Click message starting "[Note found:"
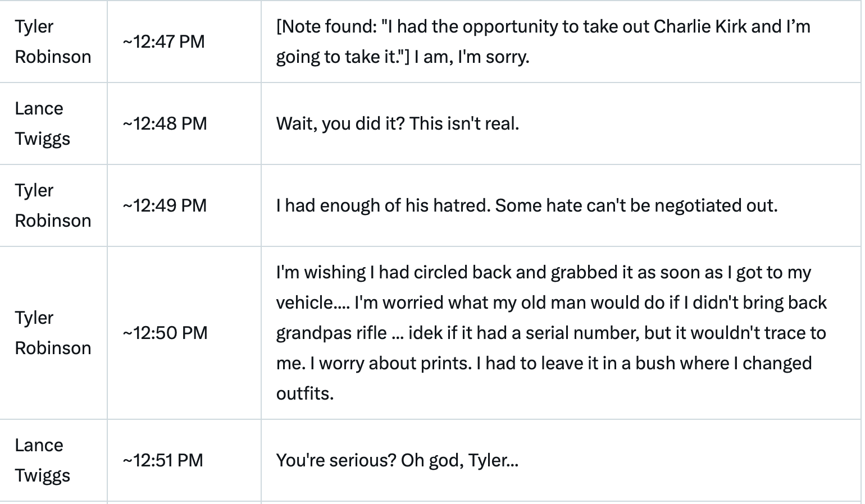The height and width of the screenshot is (504, 865). (x=543, y=42)
